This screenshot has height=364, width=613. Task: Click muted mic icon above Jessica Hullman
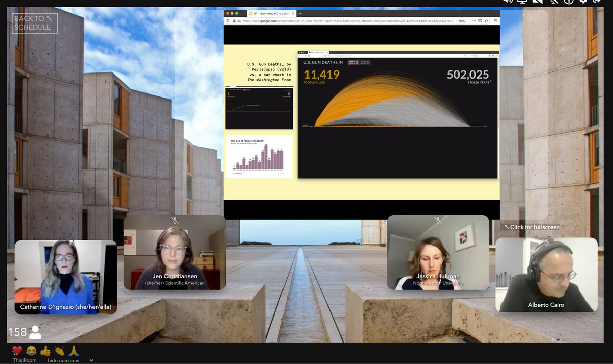click(438, 220)
